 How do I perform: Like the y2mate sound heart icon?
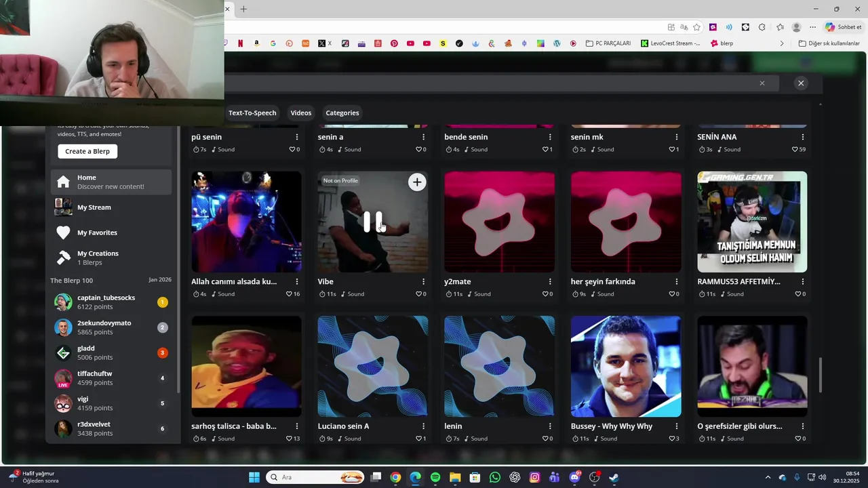point(545,294)
